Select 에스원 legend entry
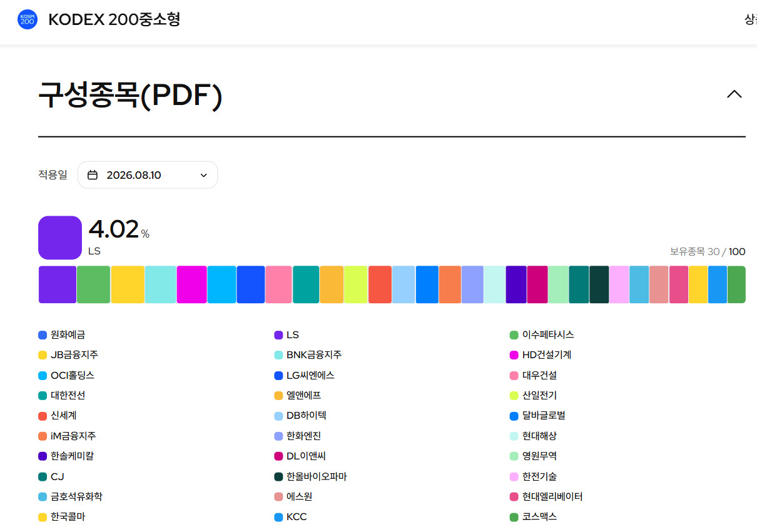Viewport: 757px width, 532px height. [293, 497]
